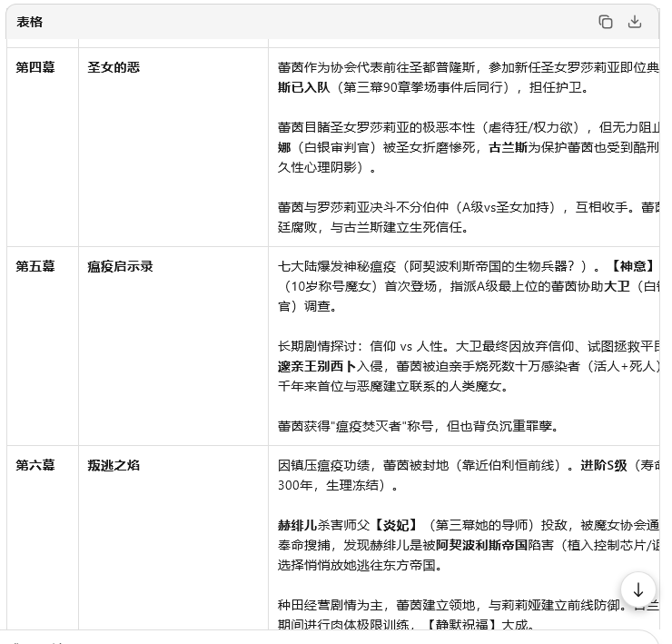
Task: Click the line 廷腐败，与古兰斯建立生死信任
Action: (x=373, y=227)
